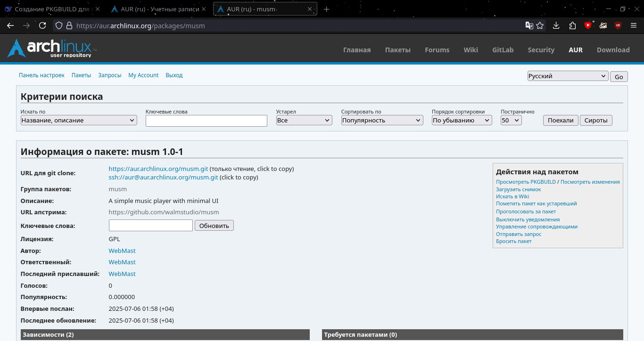
Task: Click the translate page icon in address bar
Action: pyautogui.click(x=529, y=26)
